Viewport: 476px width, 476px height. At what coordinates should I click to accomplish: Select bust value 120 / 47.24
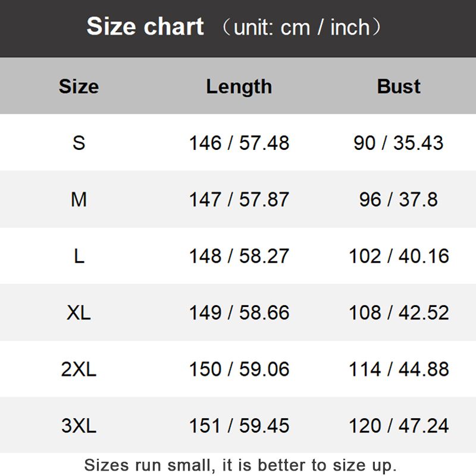pyautogui.click(x=399, y=425)
